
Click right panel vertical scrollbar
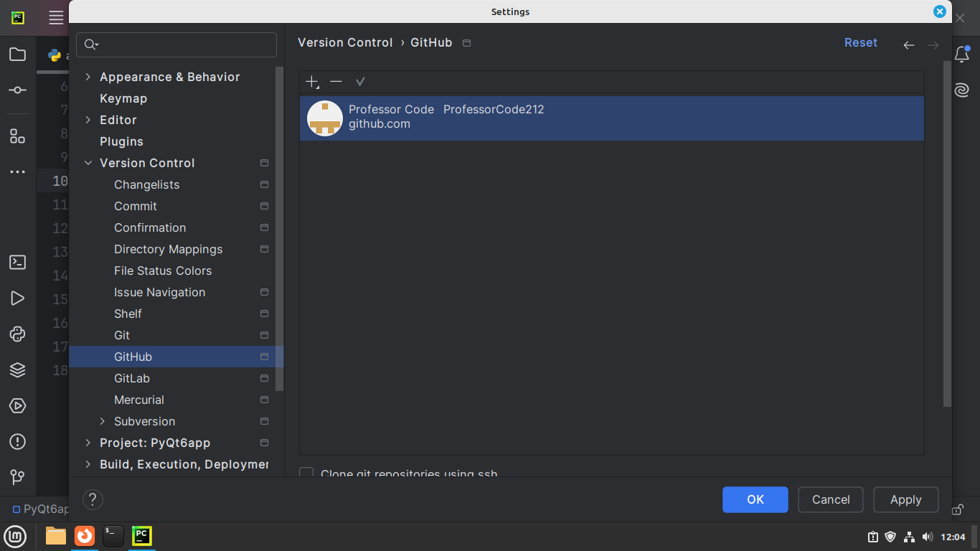pyautogui.click(x=947, y=233)
